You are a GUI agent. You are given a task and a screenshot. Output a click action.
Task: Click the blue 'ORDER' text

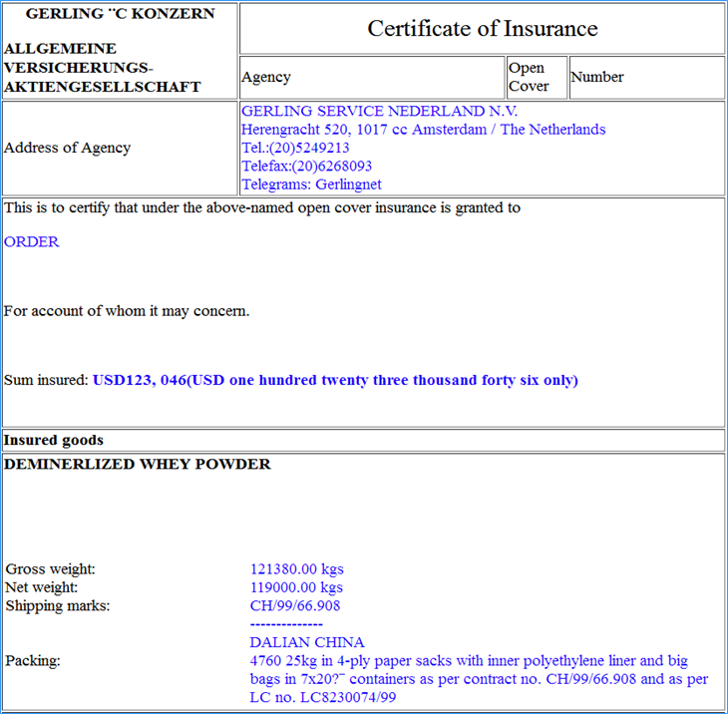(x=32, y=242)
